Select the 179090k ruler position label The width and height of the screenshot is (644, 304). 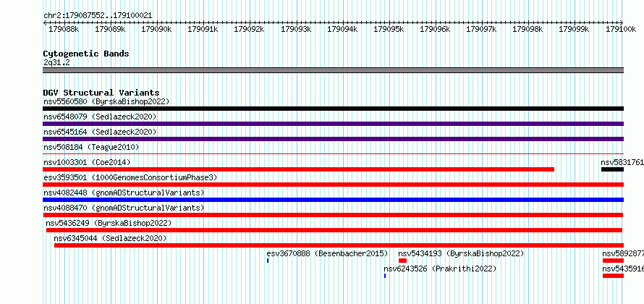click(x=156, y=29)
